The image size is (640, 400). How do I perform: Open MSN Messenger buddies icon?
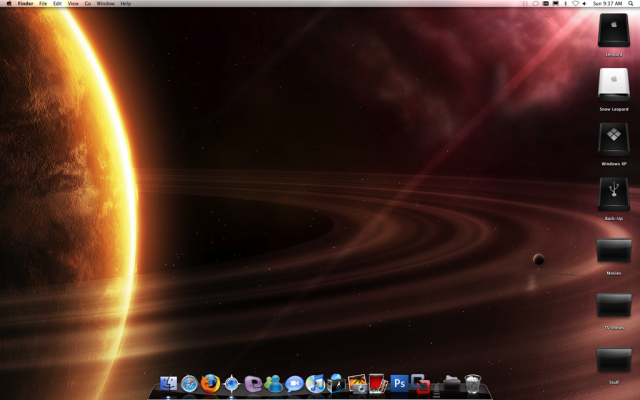click(x=273, y=384)
